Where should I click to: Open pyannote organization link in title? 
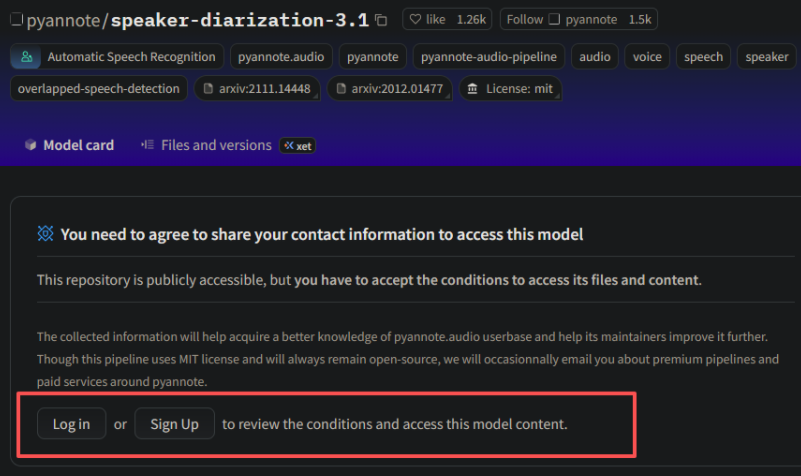(63, 20)
